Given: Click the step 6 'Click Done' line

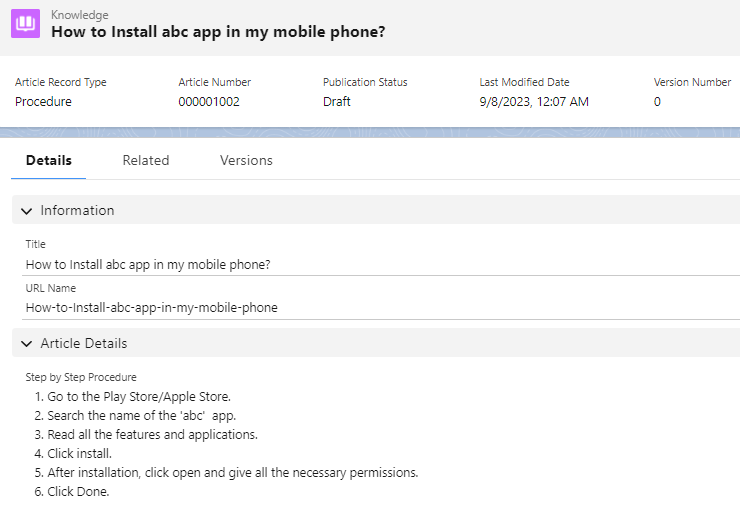Looking at the screenshot, I should click(x=78, y=491).
